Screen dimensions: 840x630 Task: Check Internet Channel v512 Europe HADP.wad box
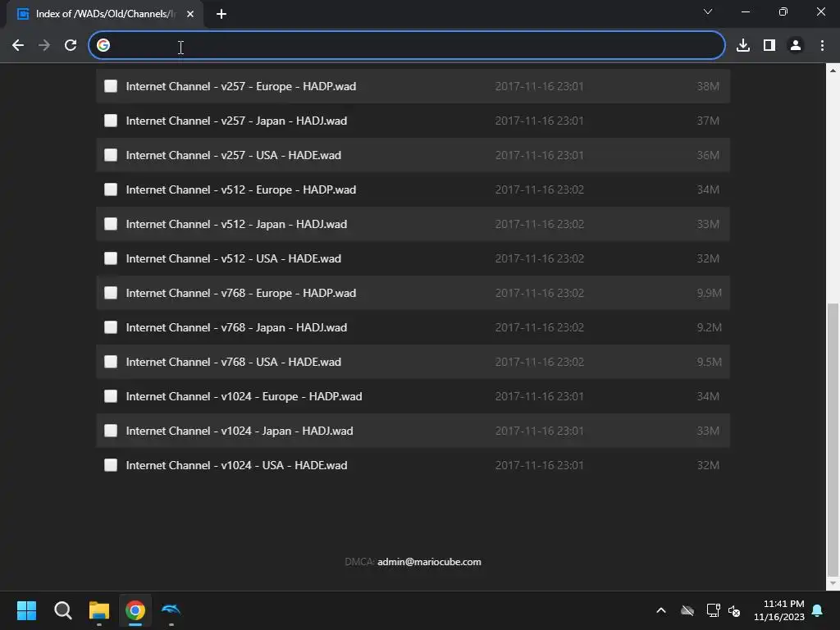point(111,189)
